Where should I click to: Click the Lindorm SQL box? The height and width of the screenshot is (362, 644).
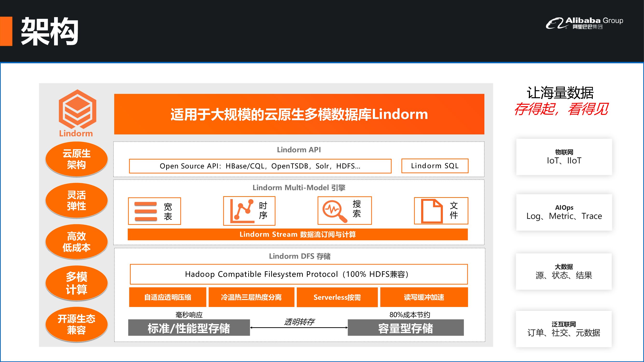tap(435, 166)
